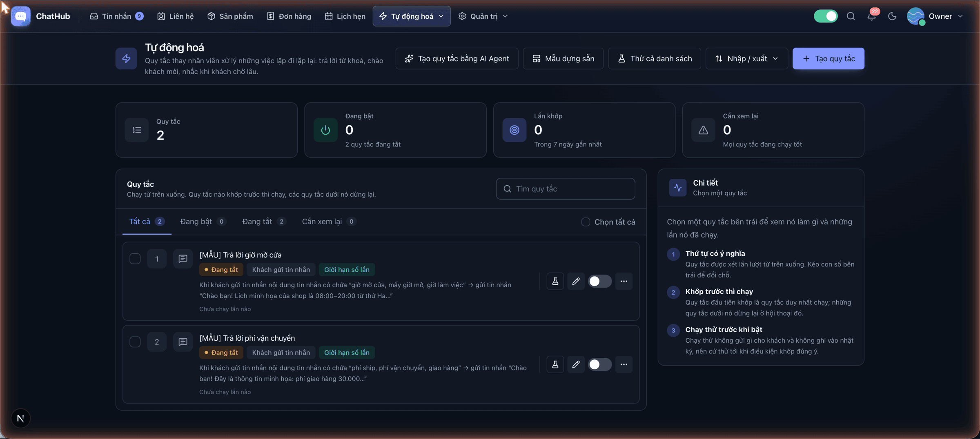980x439 pixels.
Task: Enable the Trả lời phí vận chuyển rule toggle
Action: pos(599,364)
